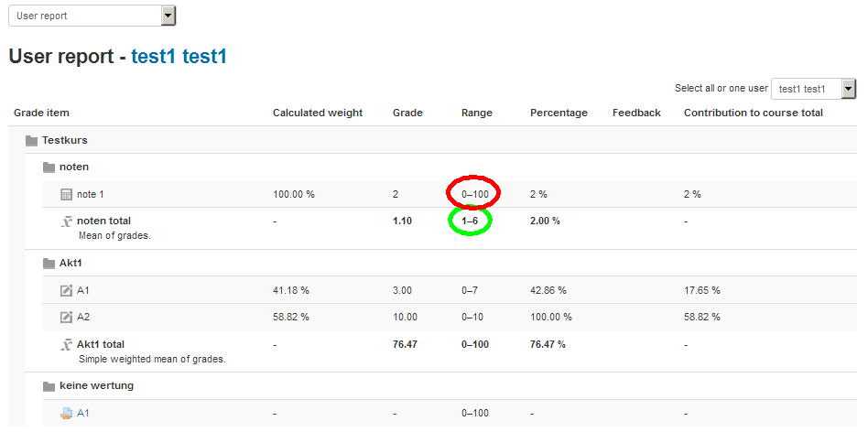The width and height of the screenshot is (868, 432).
Task: Click the A2 grade item name
Action: (x=83, y=318)
